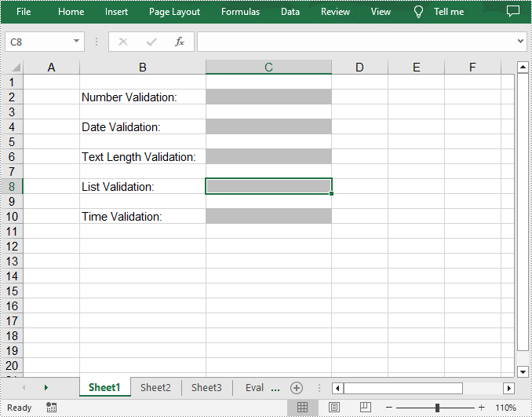Switch to Page Layout view icon
The height and width of the screenshot is (417, 532).
click(333, 407)
